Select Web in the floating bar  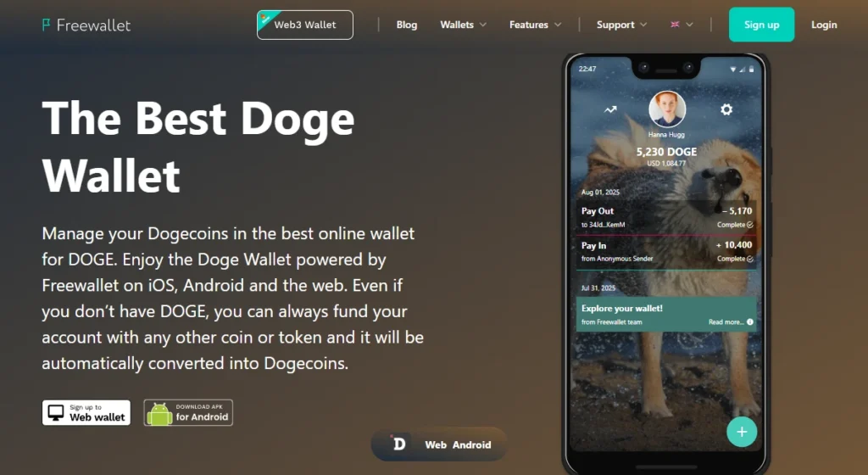tap(436, 444)
